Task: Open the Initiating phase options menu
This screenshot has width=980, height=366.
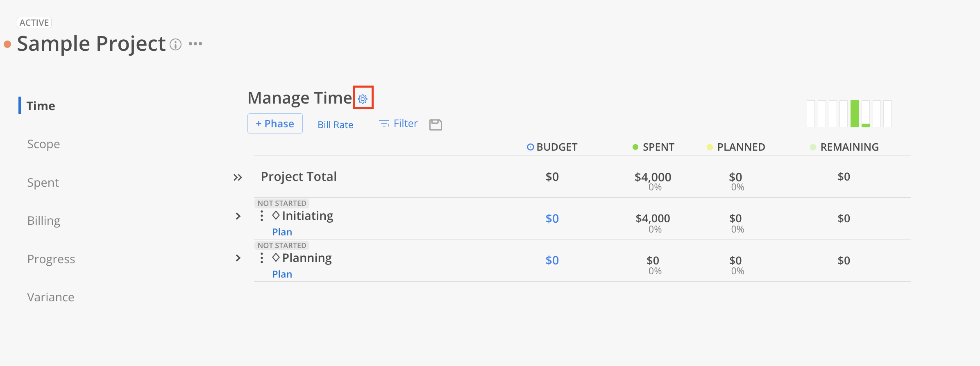Action: coord(262,216)
